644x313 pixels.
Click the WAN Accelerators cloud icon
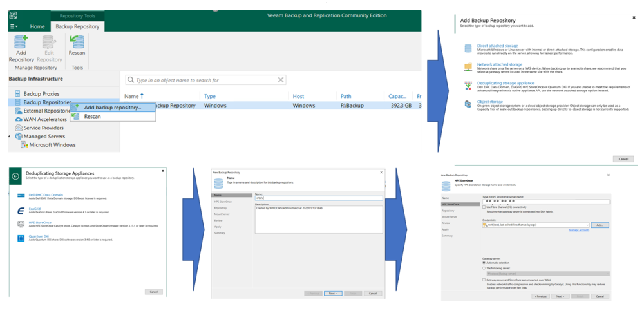pos(18,119)
